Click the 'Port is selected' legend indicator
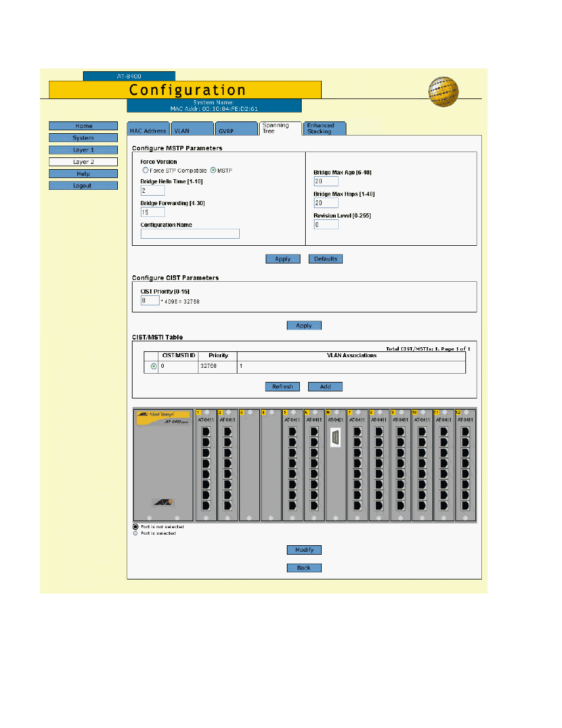 [135, 533]
